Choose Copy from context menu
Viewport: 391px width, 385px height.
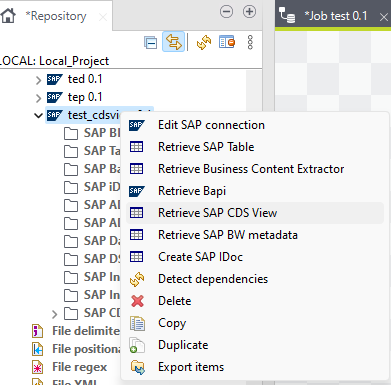[255, 323]
